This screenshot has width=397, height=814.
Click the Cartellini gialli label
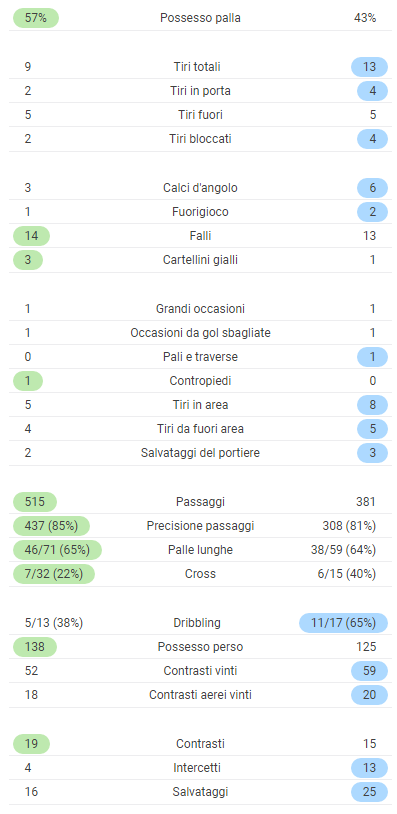(x=200, y=260)
